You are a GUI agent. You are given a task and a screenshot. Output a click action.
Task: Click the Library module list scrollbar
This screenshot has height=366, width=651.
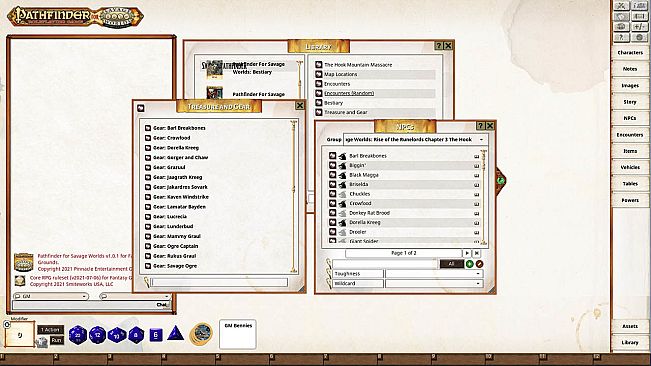[299, 79]
